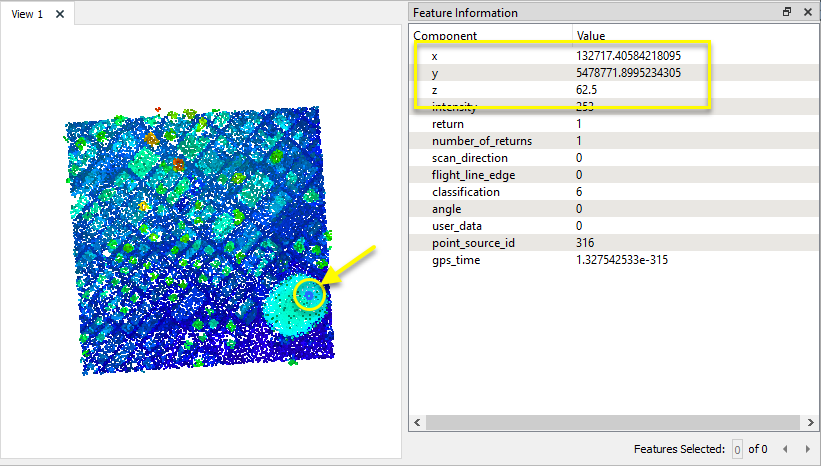Select the x component row
Viewport: 821px width, 466px height.
[613, 56]
